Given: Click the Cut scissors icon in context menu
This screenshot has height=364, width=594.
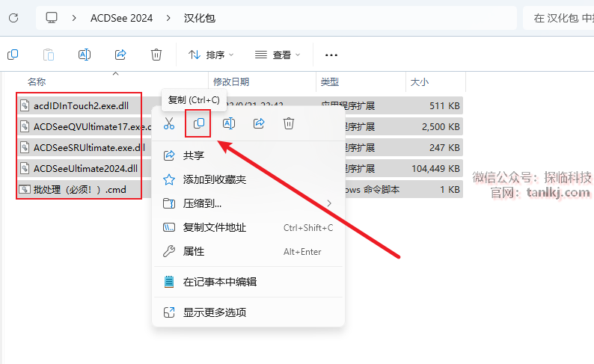Looking at the screenshot, I should point(169,123).
